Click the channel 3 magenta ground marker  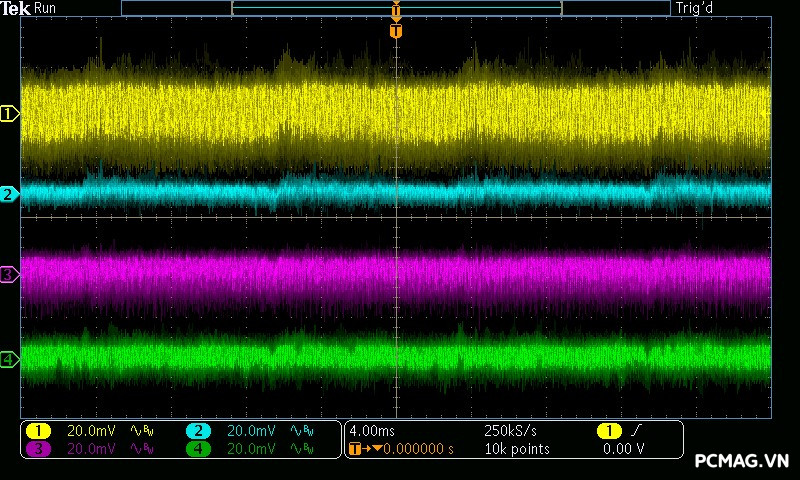9,274
